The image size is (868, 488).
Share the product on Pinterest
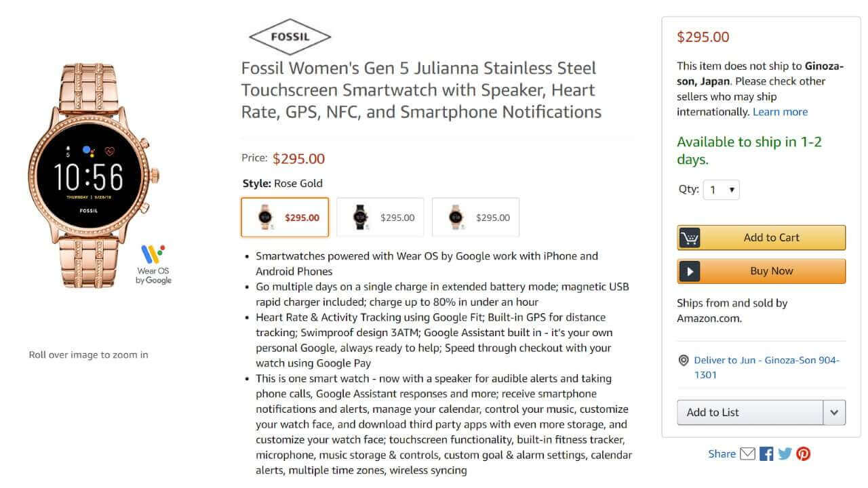[804, 454]
